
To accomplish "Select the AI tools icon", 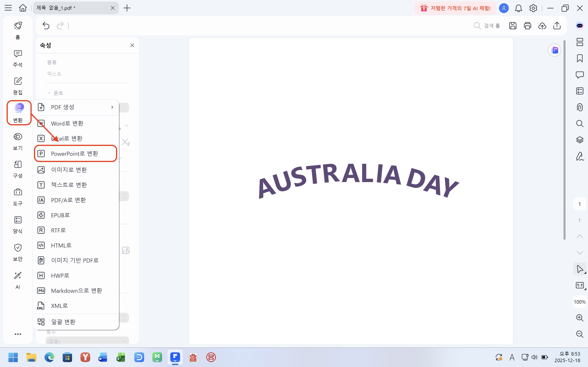I will (18, 280).
